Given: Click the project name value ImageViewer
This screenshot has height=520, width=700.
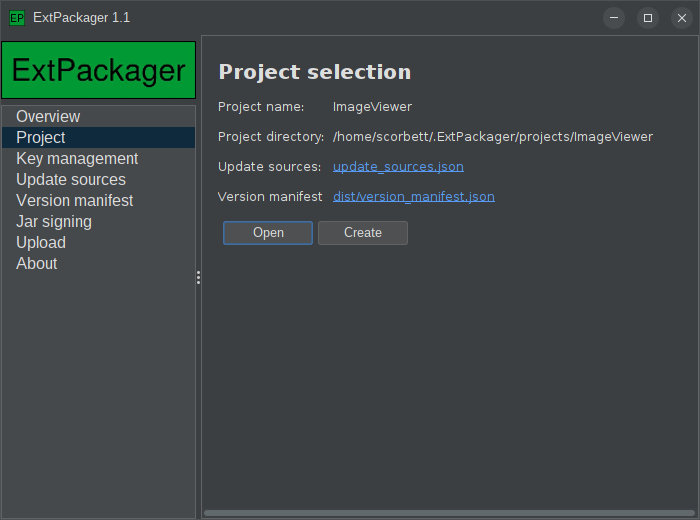Looking at the screenshot, I should 372,107.
